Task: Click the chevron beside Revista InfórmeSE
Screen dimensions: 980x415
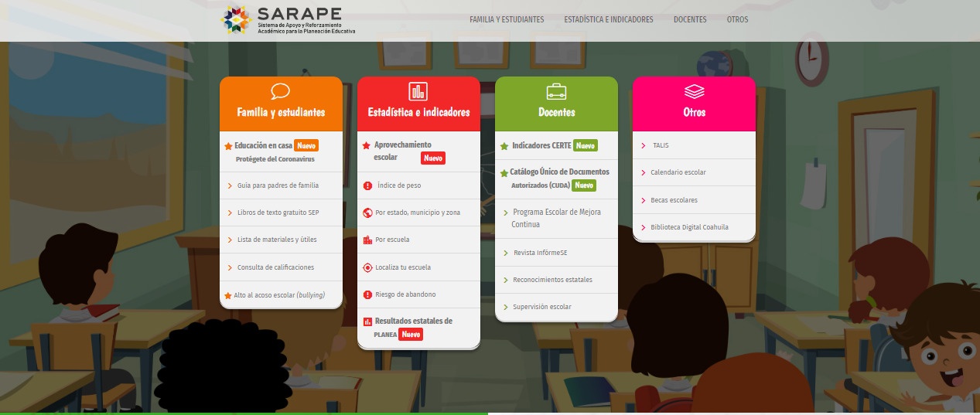Action: coord(505,253)
